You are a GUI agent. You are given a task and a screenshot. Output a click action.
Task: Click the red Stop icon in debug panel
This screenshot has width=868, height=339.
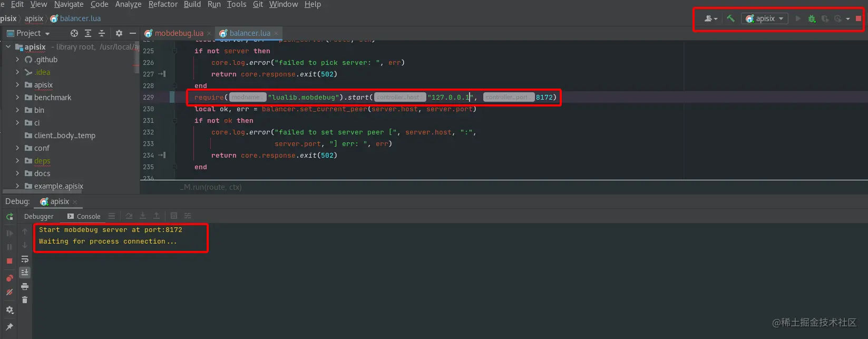(x=9, y=261)
